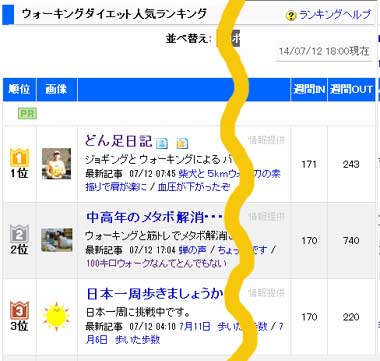Open the どん足日記 blog title
Viewport: 380px width, 361px height.
tap(118, 141)
